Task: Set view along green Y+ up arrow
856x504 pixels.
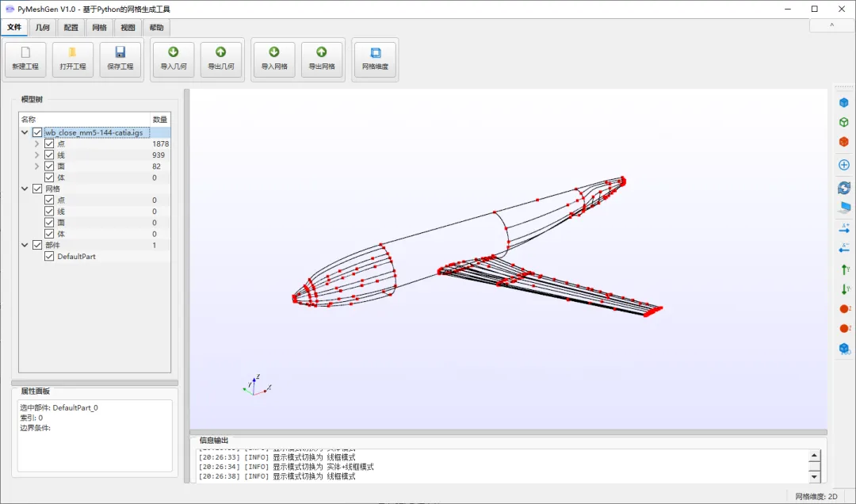Action: click(844, 269)
